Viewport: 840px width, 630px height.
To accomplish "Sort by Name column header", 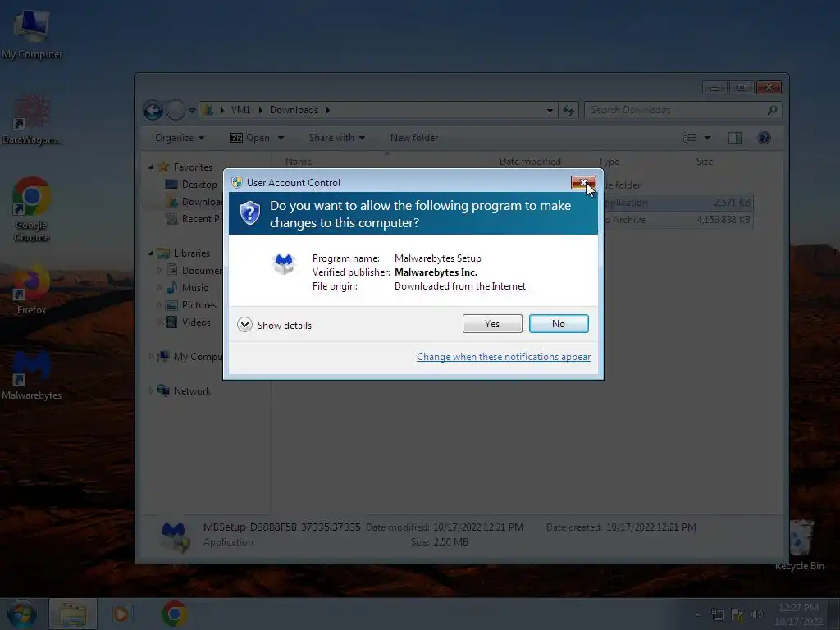I will click(x=299, y=162).
